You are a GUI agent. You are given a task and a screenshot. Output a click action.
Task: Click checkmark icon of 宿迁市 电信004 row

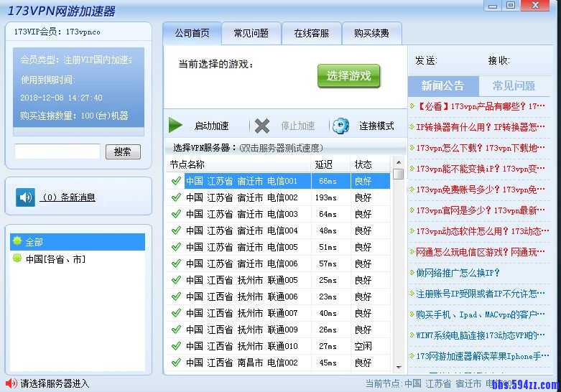(176, 230)
